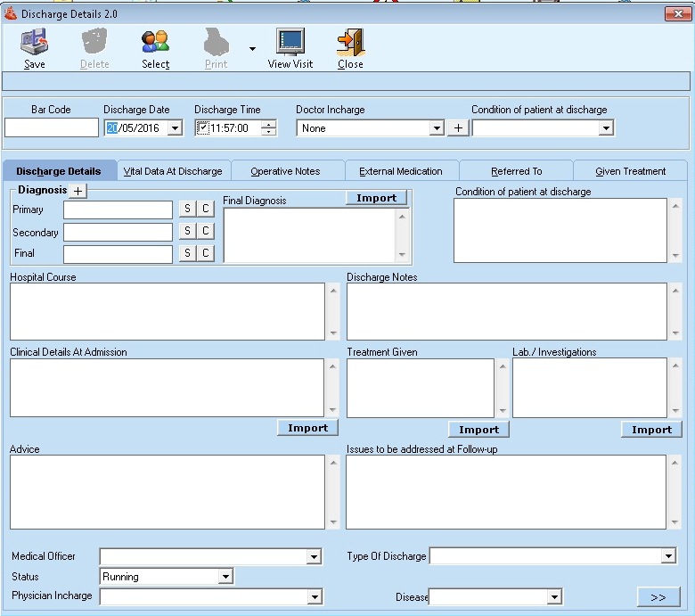Viewport: 695px width, 616px height.
Task: Expand the Doctor Incharge dropdown
Action: 437,128
